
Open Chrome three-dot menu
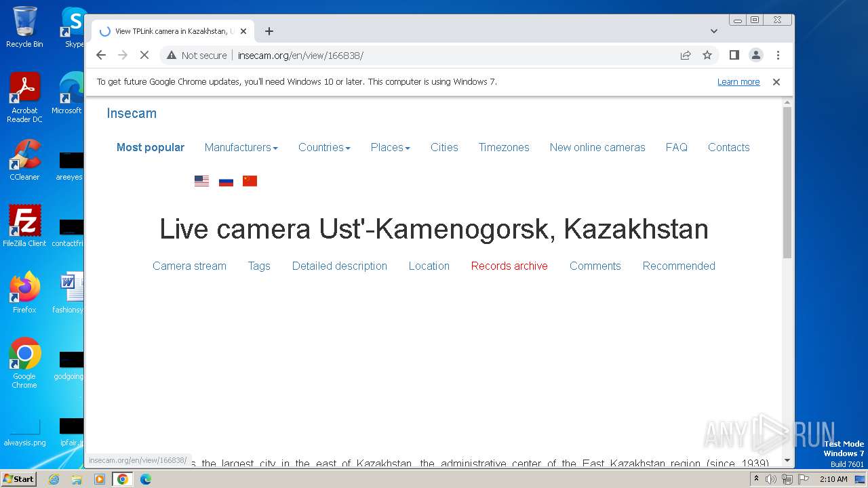pyautogui.click(x=778, y=55)
